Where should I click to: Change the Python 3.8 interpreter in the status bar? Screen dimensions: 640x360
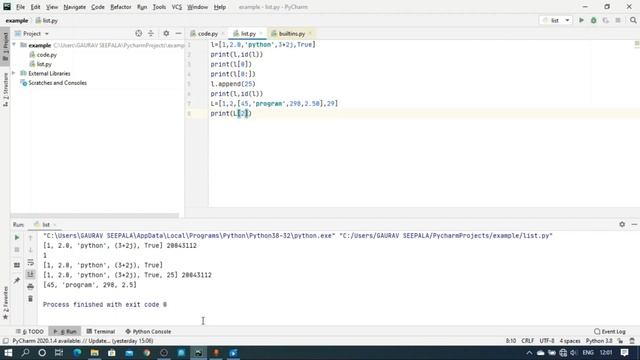599,341
